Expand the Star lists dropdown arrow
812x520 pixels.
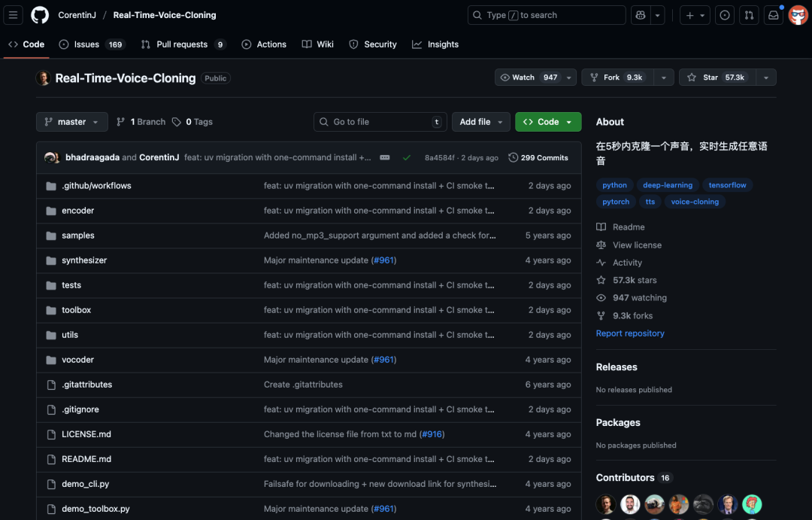click(766, 78)
